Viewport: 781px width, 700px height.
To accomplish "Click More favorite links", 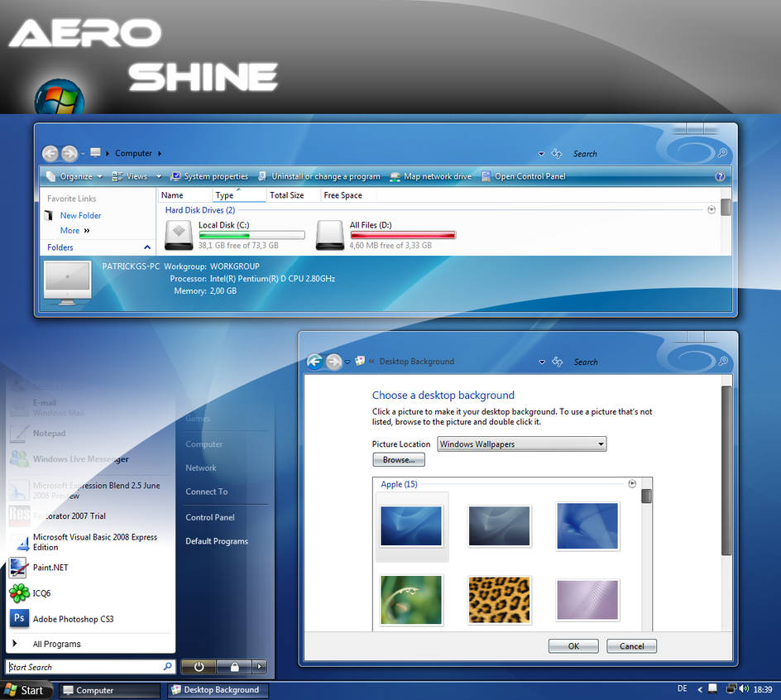I will [74, 230].
